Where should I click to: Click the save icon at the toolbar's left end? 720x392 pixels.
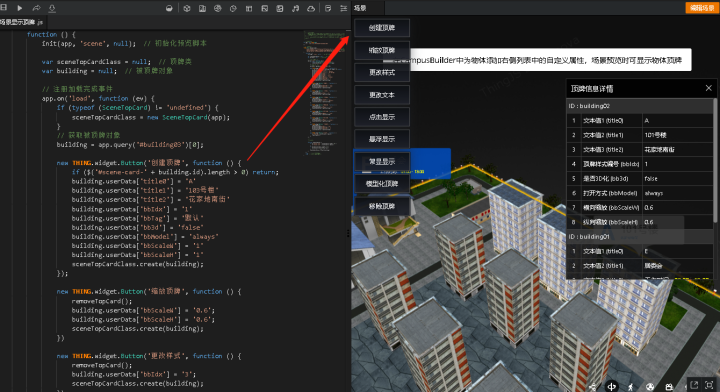pyautogui.click(x=4, y=7)
